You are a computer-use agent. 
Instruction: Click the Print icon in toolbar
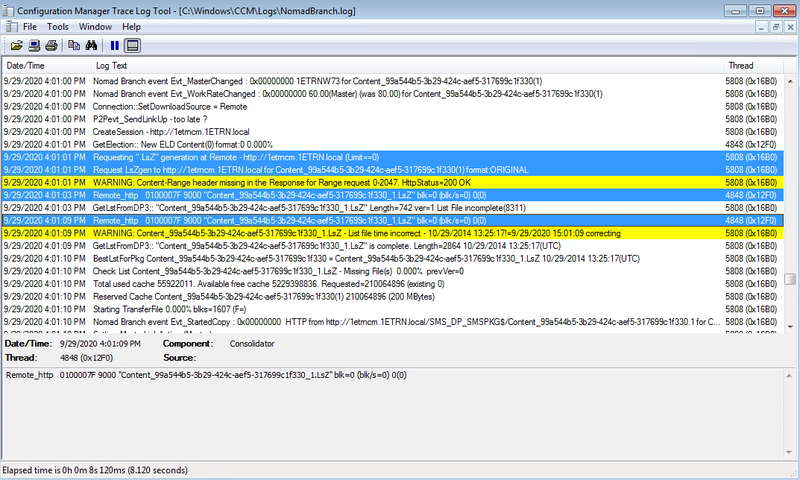tap(49, 45)
